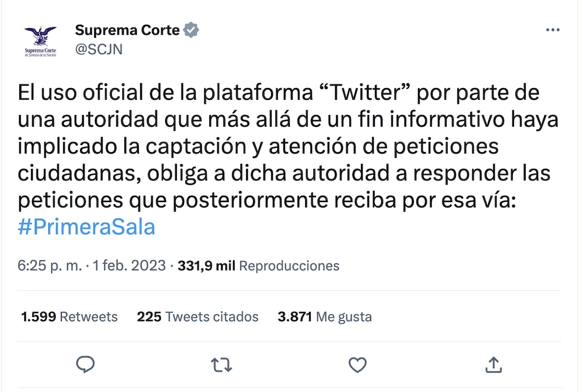This screenshot has width=583, height=392.
Task: Show the 3.871 Me gusta list
Action: [325, 317]
